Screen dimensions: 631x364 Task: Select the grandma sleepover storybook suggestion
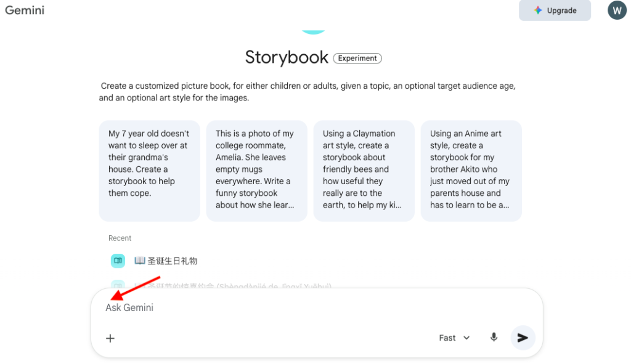click(x=149, y=169)
